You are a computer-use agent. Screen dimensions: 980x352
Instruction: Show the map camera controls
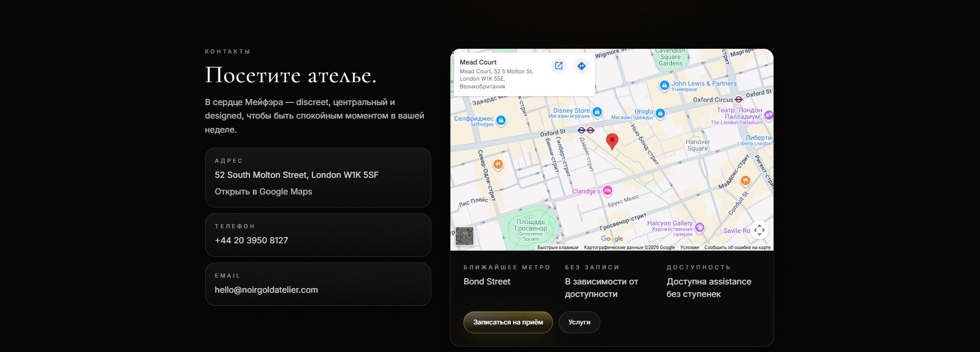(x=759, y=230)
